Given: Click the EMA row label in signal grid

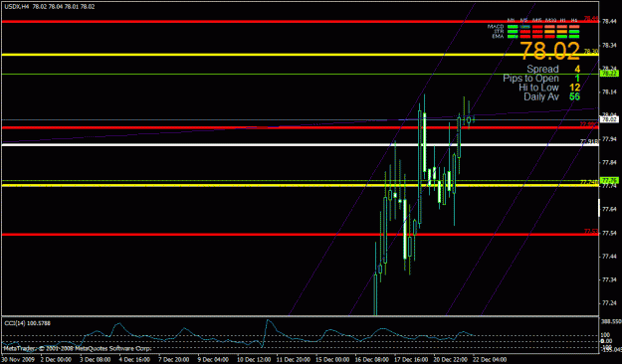Looking at the screenshot, I should point(498,37).
